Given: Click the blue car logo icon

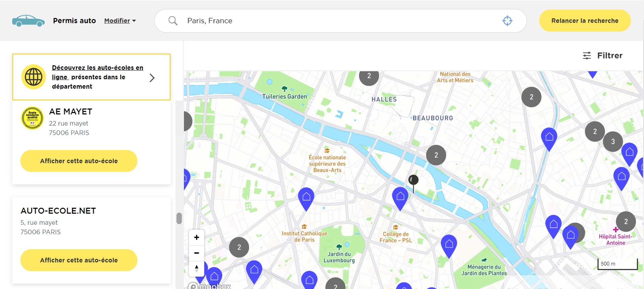Looking at the screenshot, I should 28,21.
